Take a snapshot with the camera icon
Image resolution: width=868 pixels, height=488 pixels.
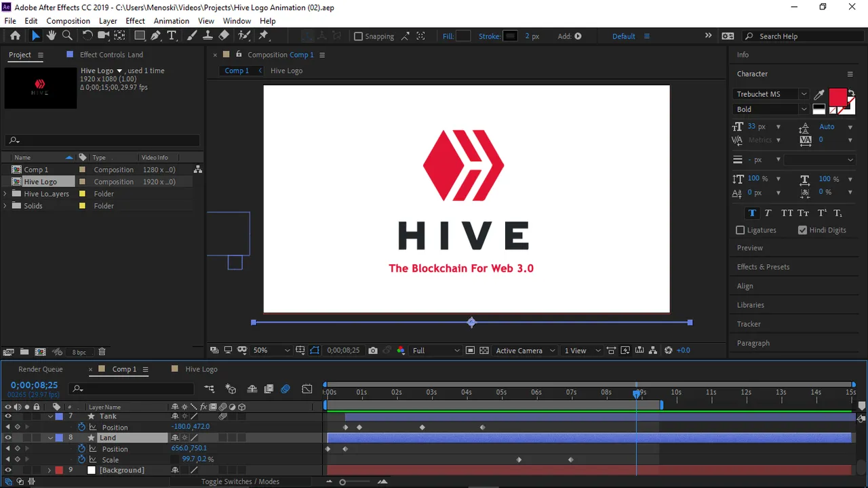pyautogui.click(x=373, y=350)
